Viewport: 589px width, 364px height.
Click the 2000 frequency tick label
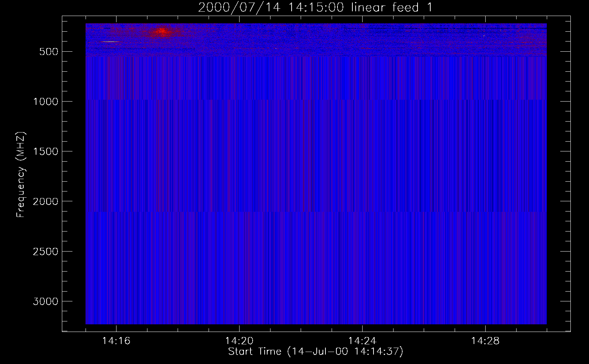[x=46, y=202]
